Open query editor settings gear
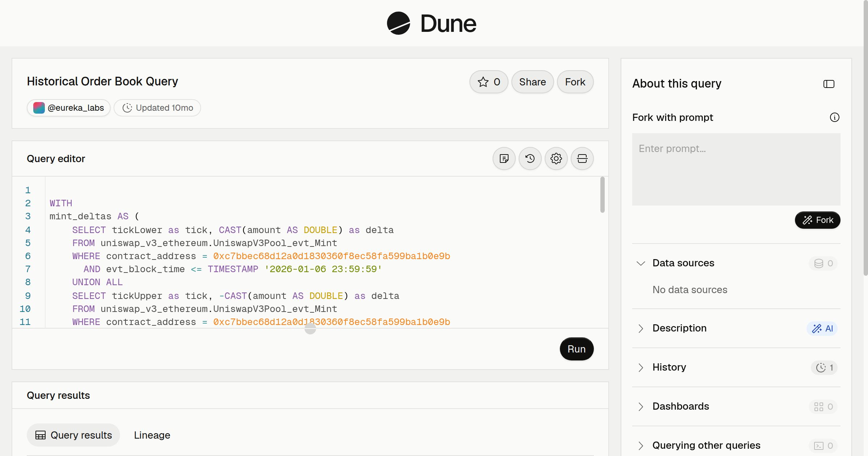Screen dimensions: 868x456 coord(556,159)
